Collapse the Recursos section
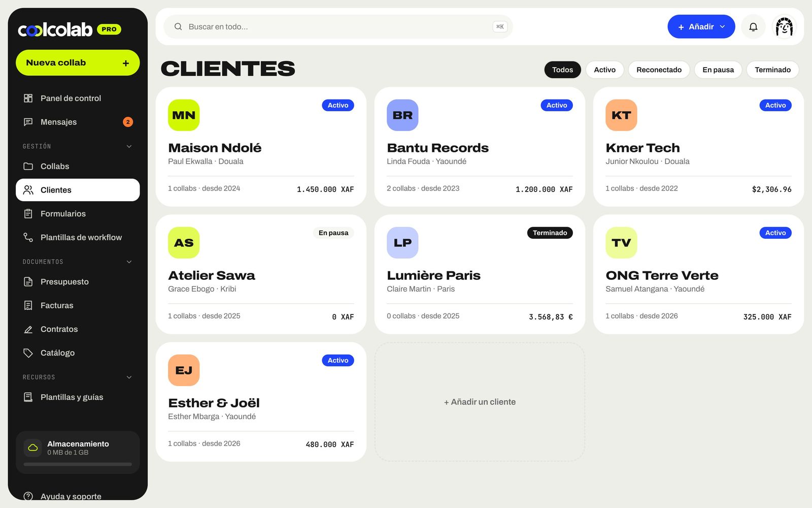 click(x=129, y=377)
